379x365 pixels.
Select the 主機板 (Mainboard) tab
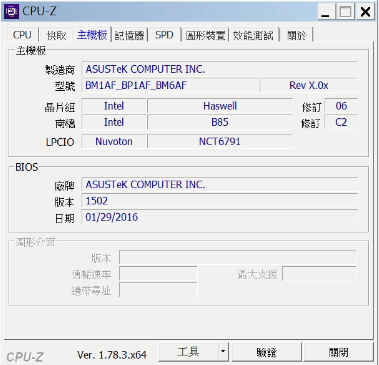tap(92, 34)
